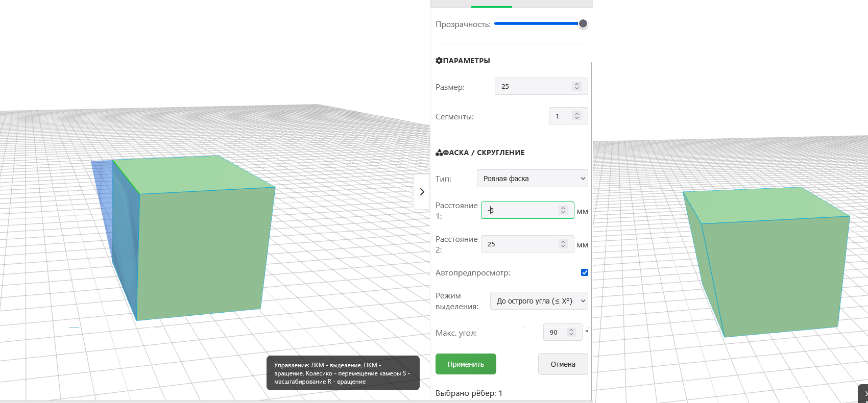
Task: Focus the Расстояние 1 input field
Action: tap(521, 210)
